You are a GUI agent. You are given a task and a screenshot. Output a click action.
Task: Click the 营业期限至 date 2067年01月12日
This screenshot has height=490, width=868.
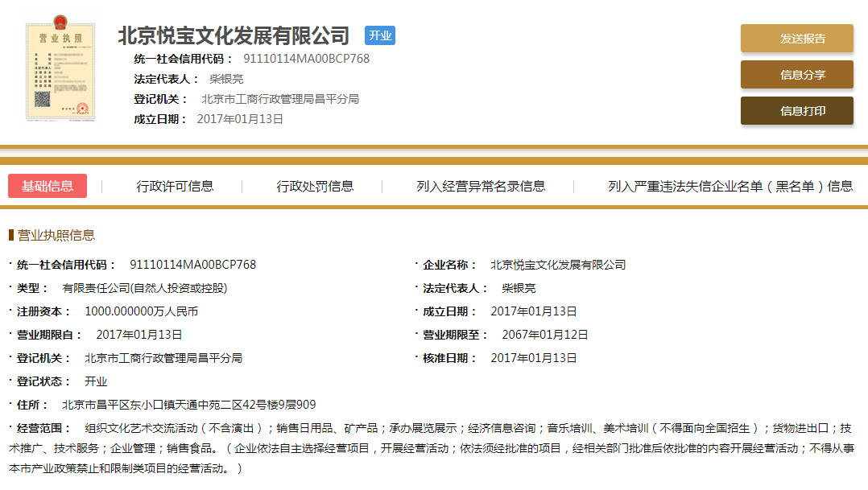click(x=544, y=335)
